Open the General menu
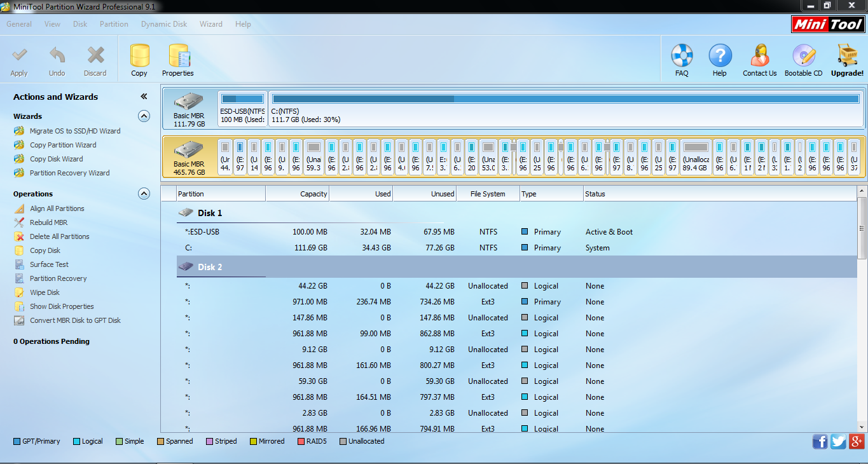 tap(19, 24)
